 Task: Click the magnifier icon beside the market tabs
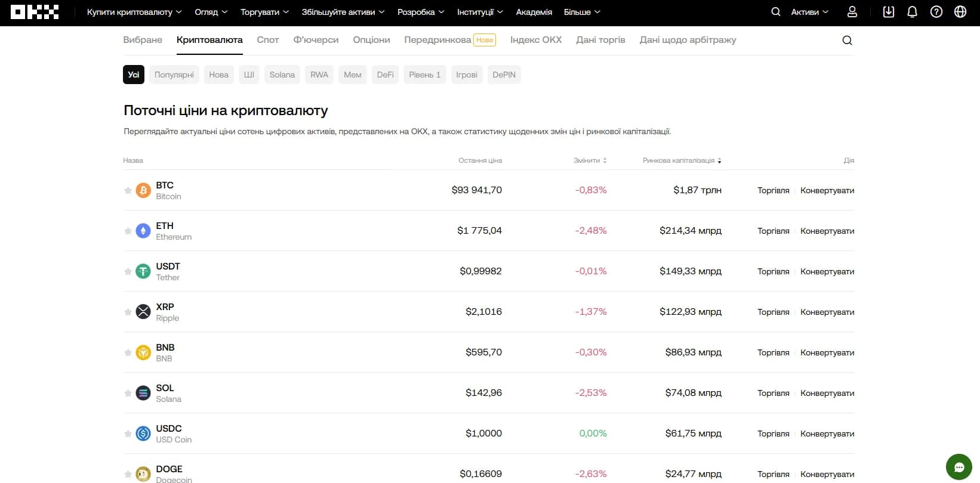(x=847, y=41)
